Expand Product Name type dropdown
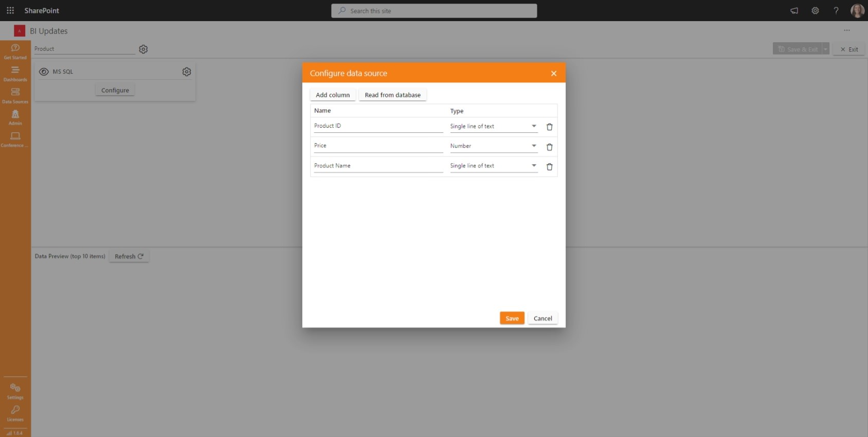This screenshot has width=868, height=437. point(534,166)
